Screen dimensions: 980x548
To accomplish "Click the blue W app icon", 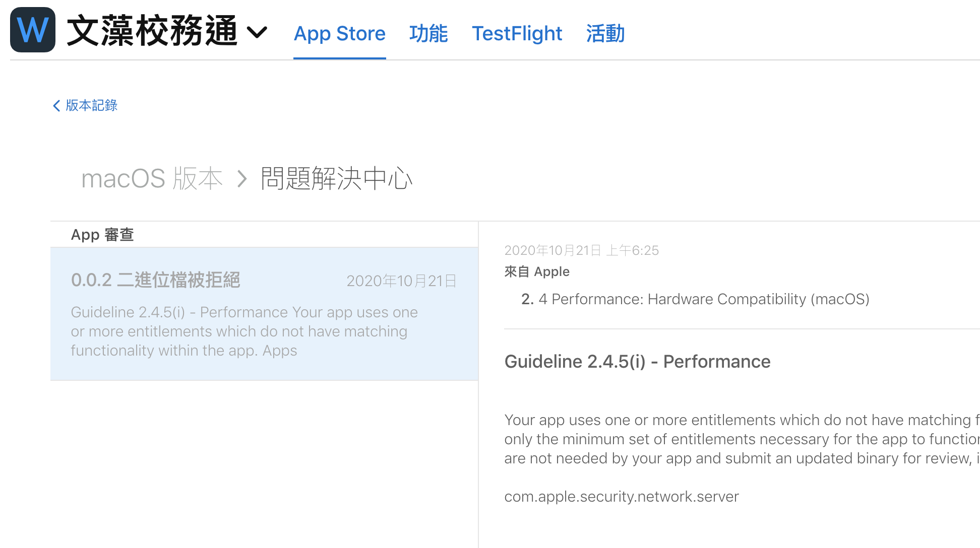I will (33, 30).
